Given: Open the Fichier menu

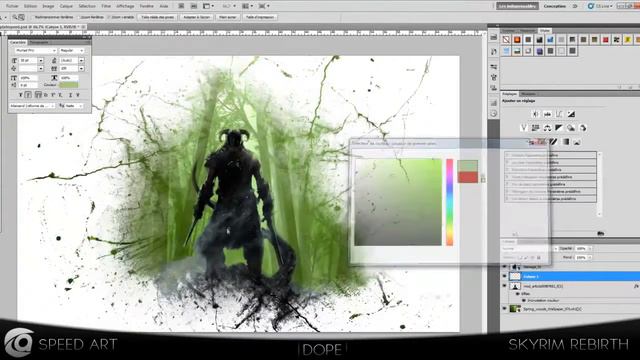Looking at the screenshot, I should (12, 6).
